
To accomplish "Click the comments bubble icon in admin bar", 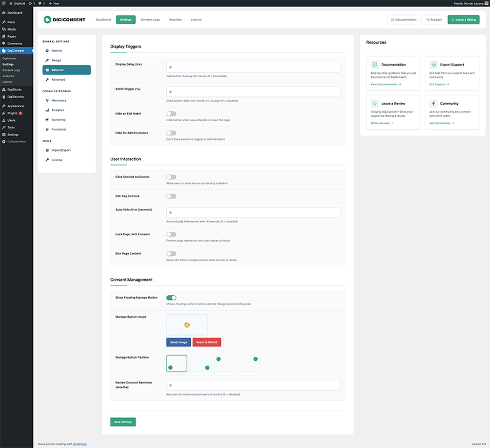I will point(40,3).
